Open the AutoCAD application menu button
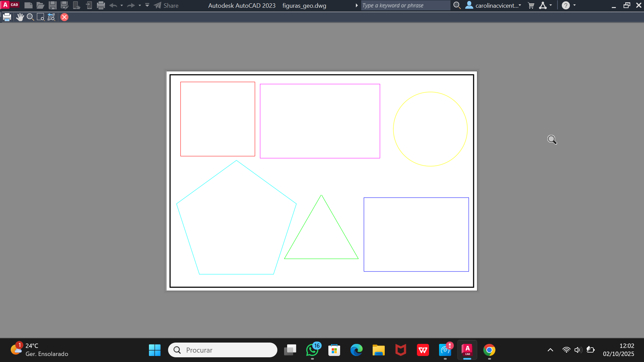644x362 pixels. click(10, 5)
